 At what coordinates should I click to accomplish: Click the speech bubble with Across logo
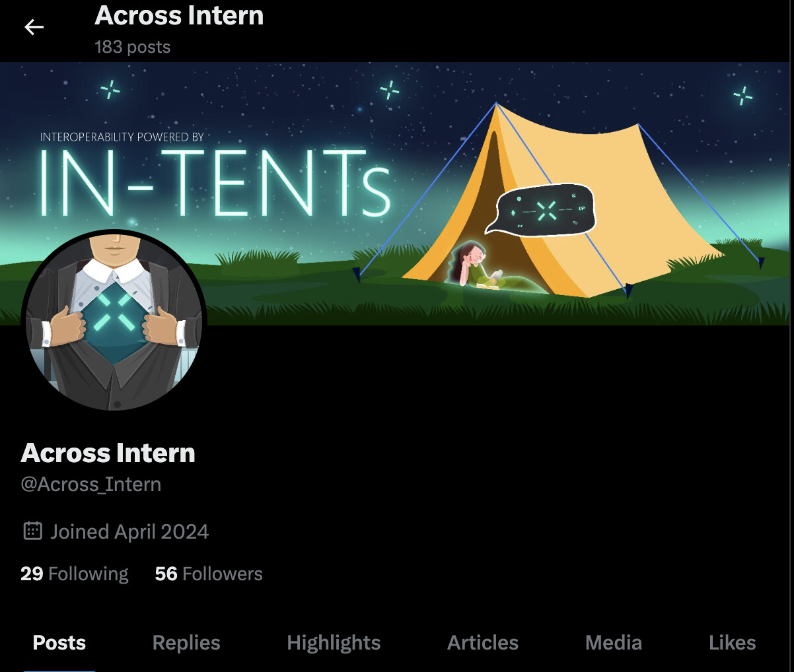tap(541, 209)
